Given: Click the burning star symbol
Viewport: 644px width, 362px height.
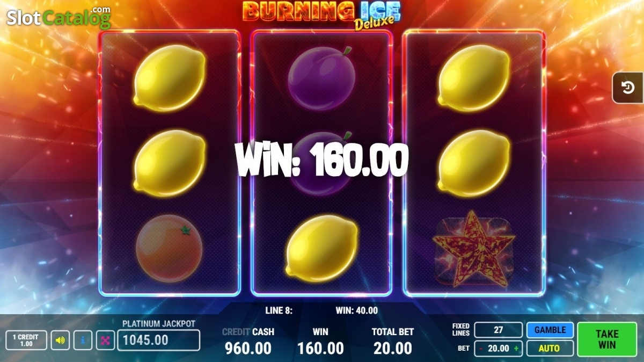Looking at the screenshot, I should [474, 249].
